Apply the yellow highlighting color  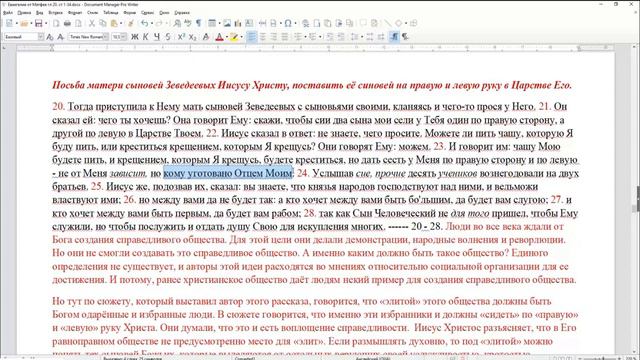pos(234,37)
